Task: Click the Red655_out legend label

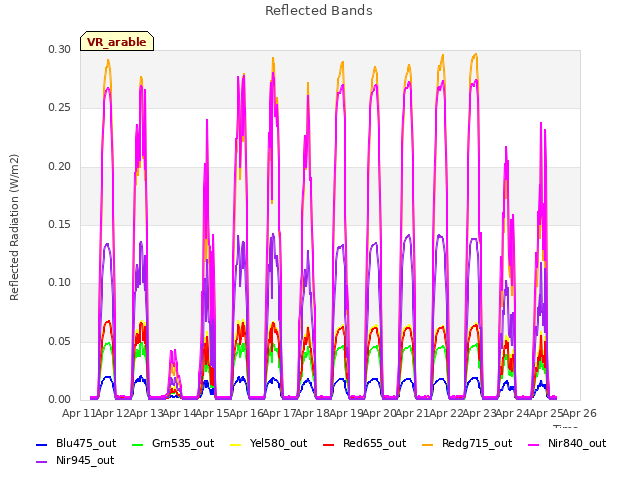Action: 374,443
